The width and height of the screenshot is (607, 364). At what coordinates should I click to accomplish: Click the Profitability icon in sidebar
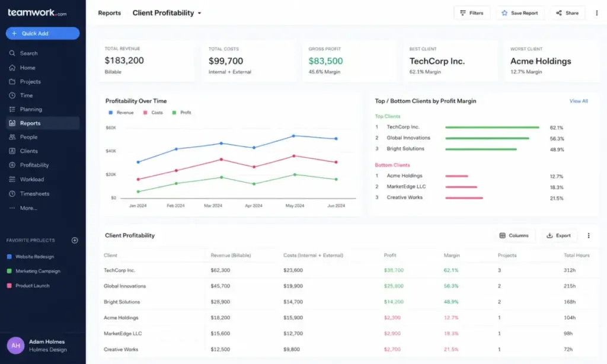click(x=12, y=165)
